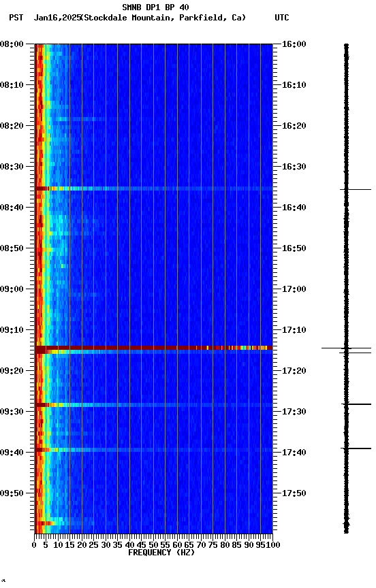Click the spectrogram event band near 09:39
This screenshot has height=588, width=376.
[153, 450]
